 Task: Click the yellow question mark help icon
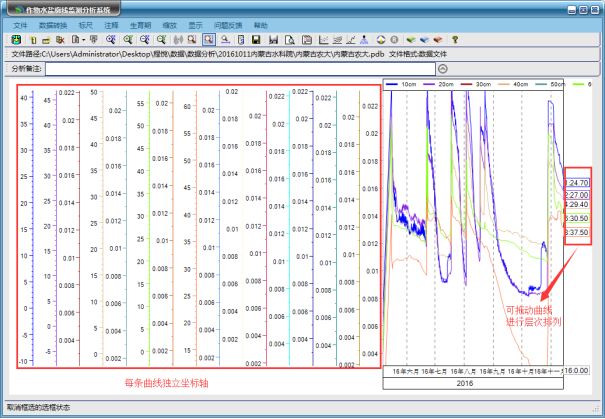[455, 39]
